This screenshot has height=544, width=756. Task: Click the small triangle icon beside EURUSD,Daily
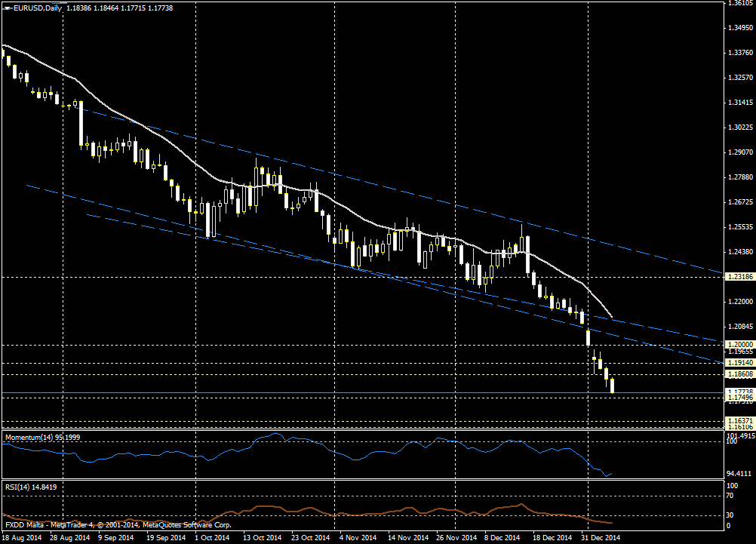tap(7, 8)
